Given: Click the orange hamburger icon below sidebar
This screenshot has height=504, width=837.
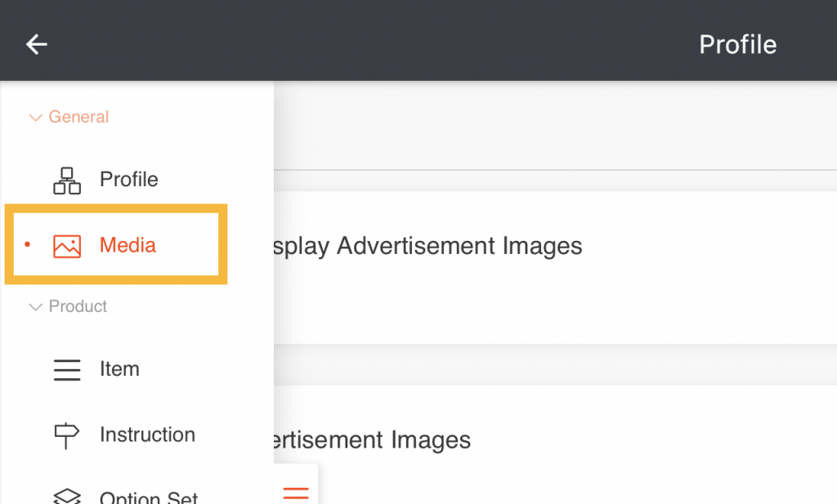Looking at the screenshot, I should pyautogui.click(x=296, y=492).
